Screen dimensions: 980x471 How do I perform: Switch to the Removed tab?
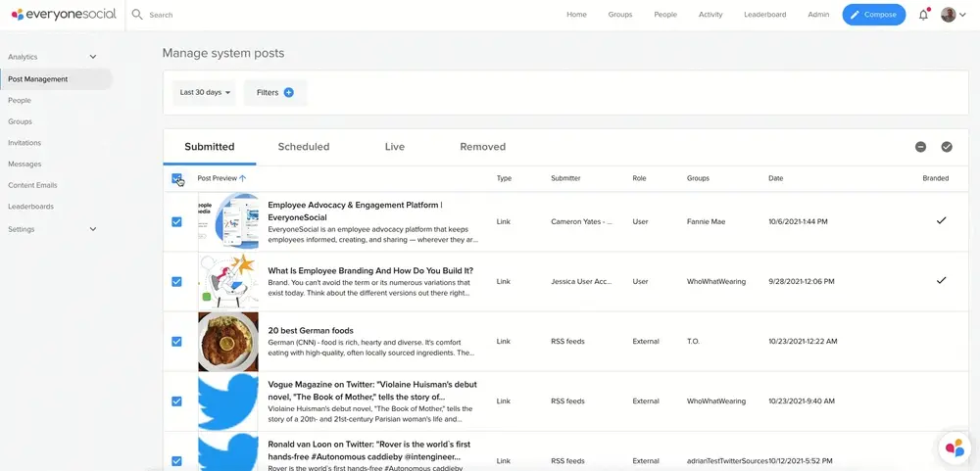(x=482, y=147)
